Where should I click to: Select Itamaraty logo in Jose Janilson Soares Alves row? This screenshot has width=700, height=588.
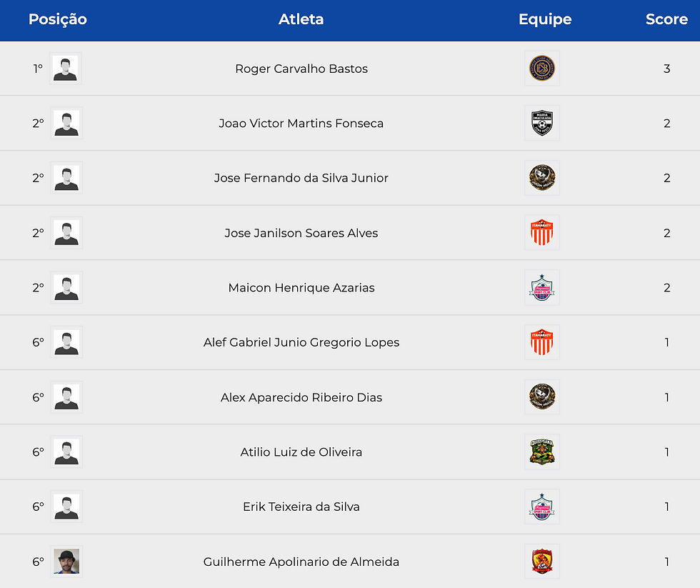(542, 233)
